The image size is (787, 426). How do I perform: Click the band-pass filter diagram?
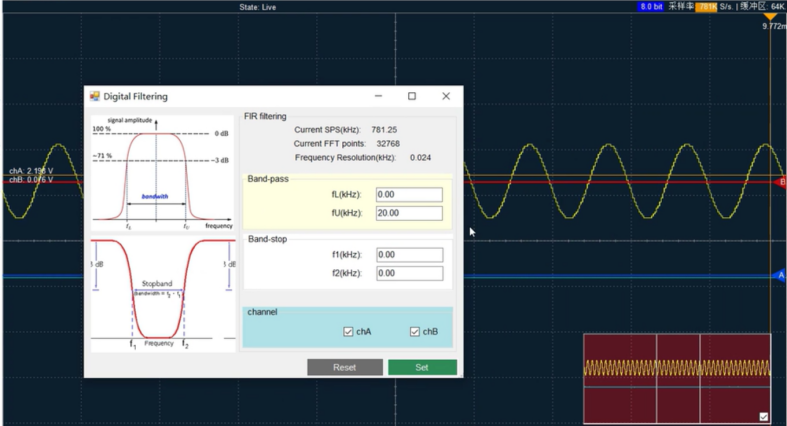pyautogui.click(x=163, y=174)
